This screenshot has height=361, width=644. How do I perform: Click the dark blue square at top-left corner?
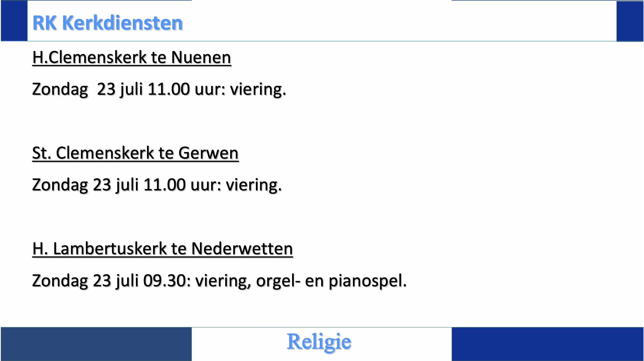click(x=14, y=21)
